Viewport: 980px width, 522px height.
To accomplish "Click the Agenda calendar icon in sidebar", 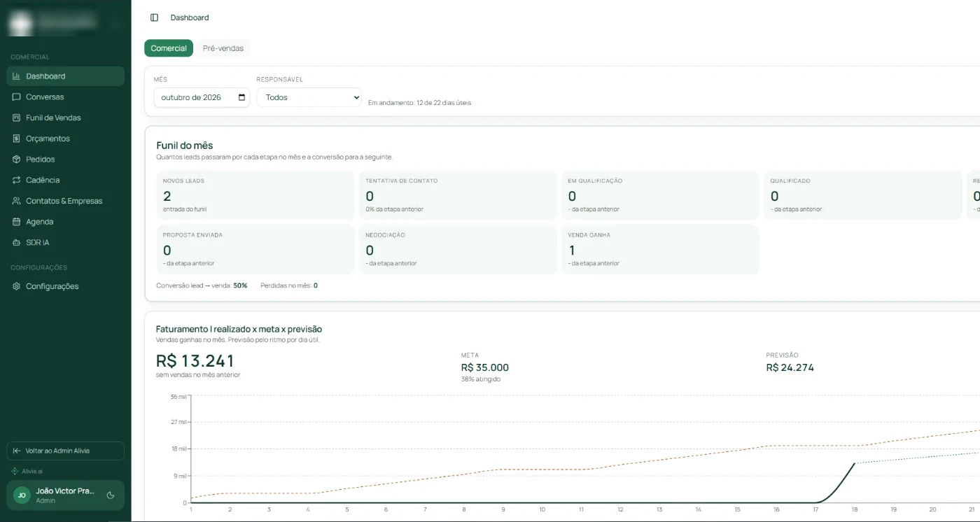I will coord(17,222).
